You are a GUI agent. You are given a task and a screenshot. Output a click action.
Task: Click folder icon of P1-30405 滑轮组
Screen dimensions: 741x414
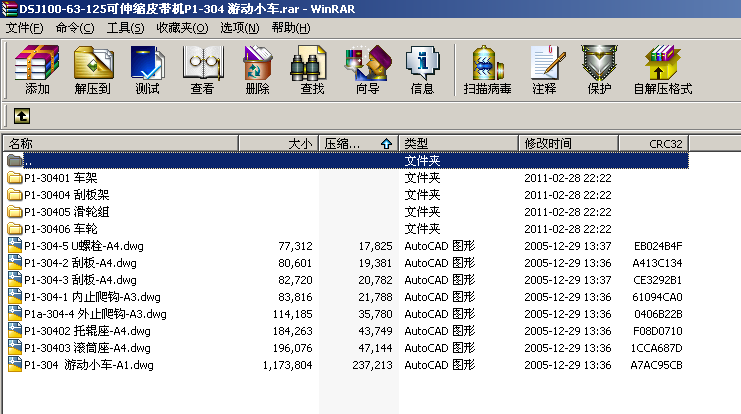pyautogui.click(x=15, y=212)
